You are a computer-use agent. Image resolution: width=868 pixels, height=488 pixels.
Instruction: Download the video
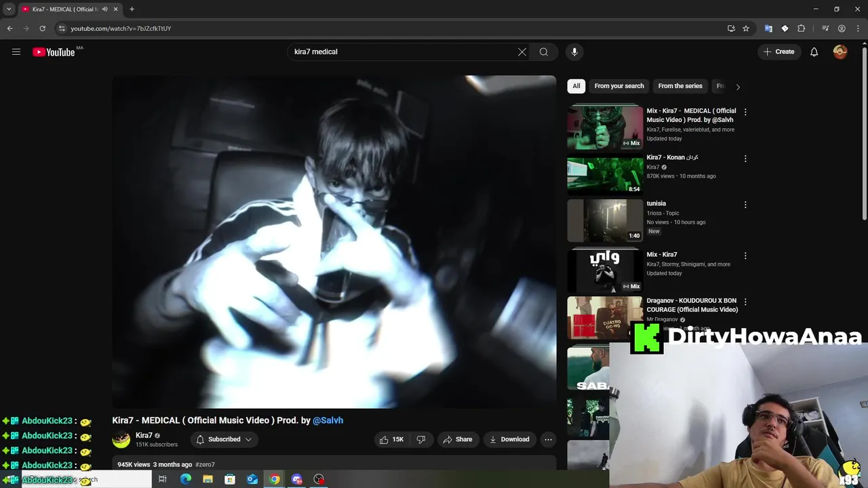[x=509, y=439]
